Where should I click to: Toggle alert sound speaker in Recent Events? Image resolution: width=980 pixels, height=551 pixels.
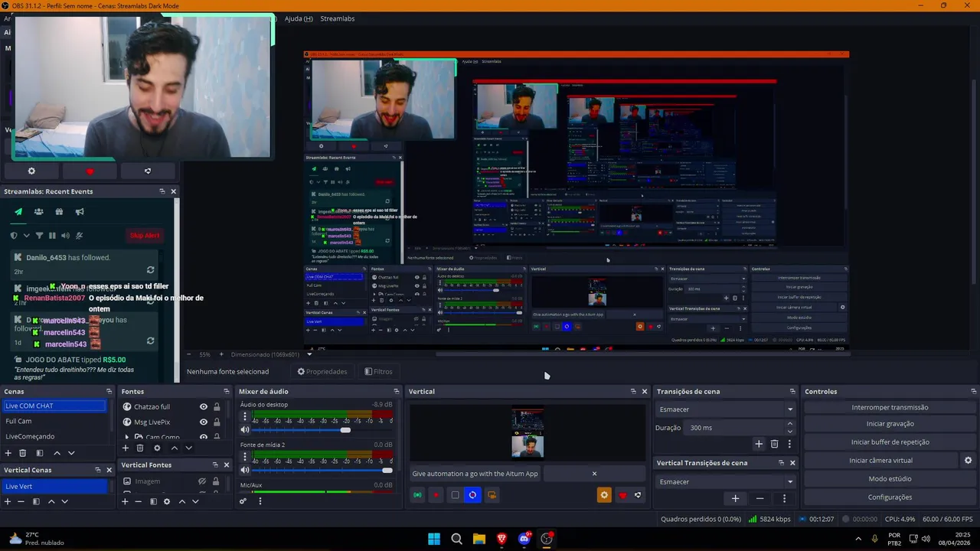click(65, 236)
